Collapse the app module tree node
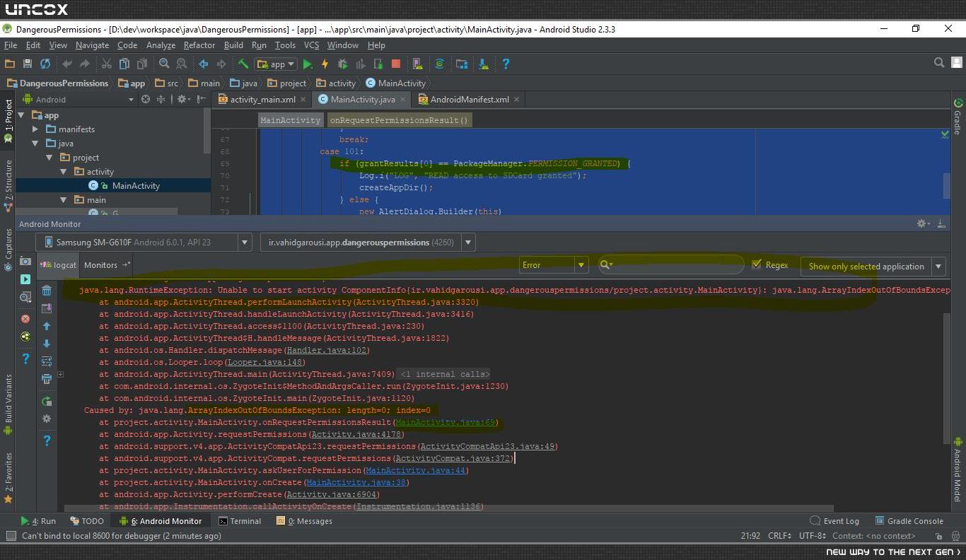The image size is (966, 560). [21, 115]
